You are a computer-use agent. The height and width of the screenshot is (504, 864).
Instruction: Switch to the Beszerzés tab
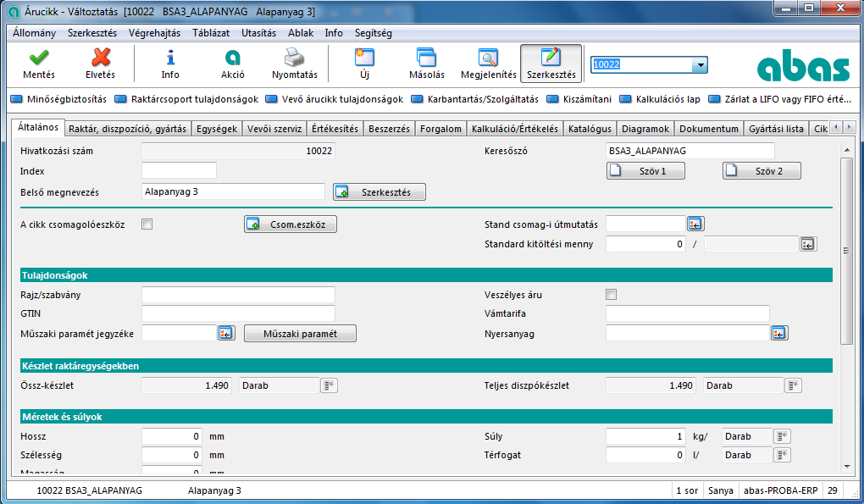(x=389, y=129)
